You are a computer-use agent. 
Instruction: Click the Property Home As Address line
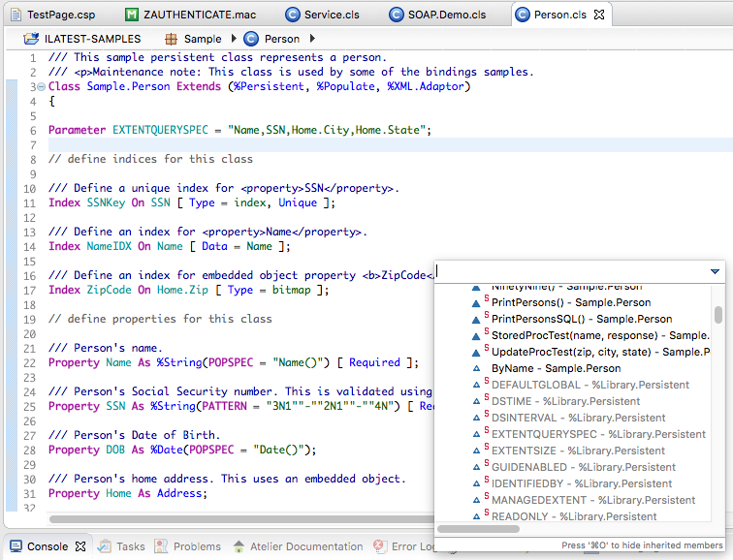click(128, 493)
